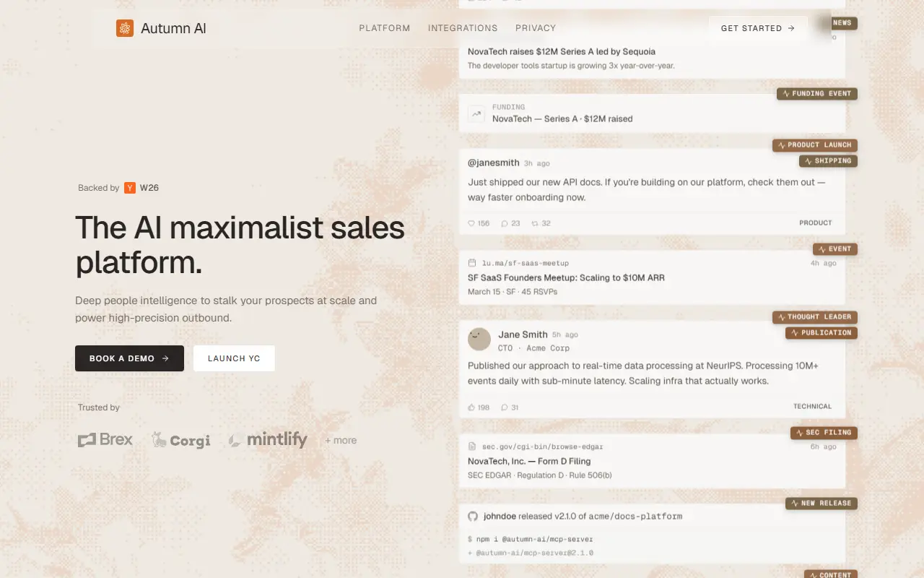Image resolution: width=924 pixels, height=578 pixels.
Task: Click the Autumn AI brand name
Action: coord(173,28)
